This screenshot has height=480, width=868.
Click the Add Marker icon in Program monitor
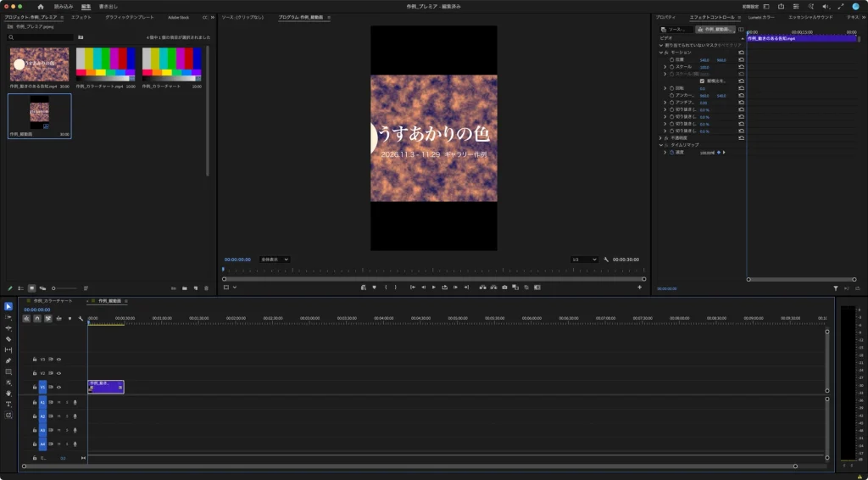[x=374, y=287]
